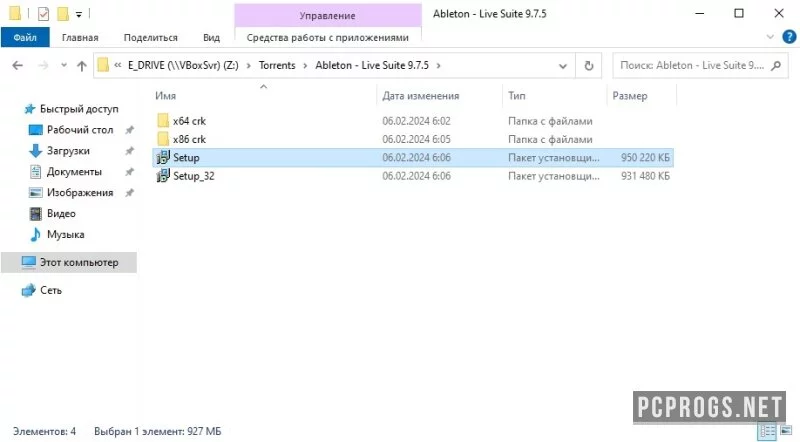Select the Setup installer icon
The height and width of the screenshot is (442, 800).
[x=163, y=157]
